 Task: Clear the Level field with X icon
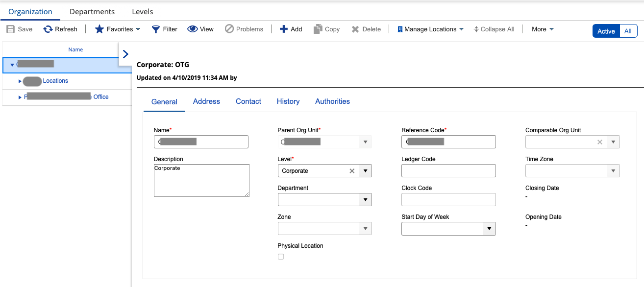pyautogui.click(x=352, y=171)
